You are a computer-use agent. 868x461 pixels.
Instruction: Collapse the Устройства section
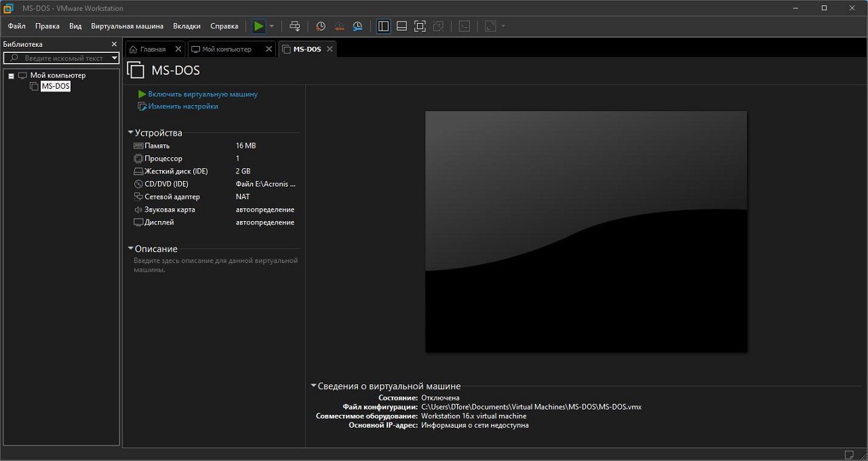click(x=131, y=133)
